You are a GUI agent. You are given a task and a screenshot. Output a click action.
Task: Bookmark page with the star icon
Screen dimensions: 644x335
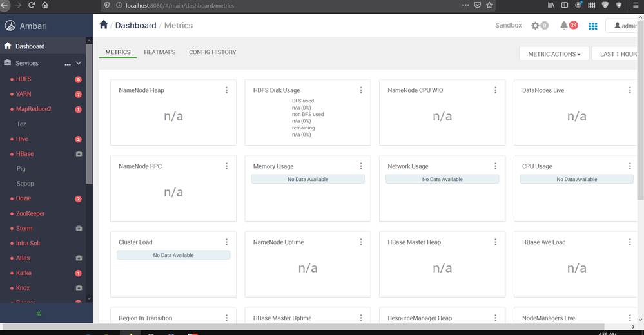click(x=489, y=5)
